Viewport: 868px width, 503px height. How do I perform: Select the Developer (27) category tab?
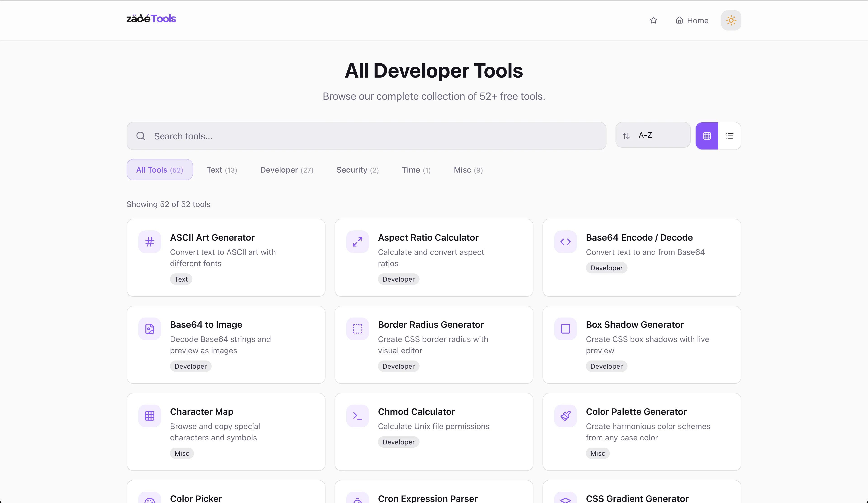287,170
